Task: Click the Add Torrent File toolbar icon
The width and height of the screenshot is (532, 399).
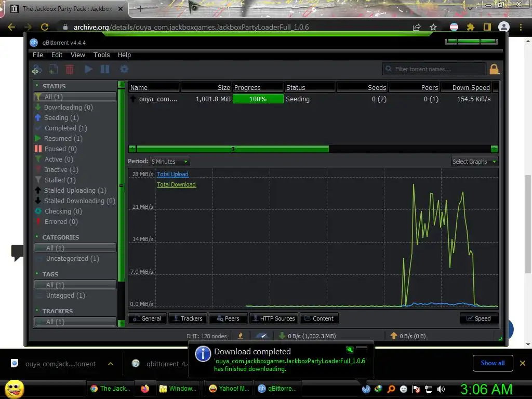Action: 54,69
